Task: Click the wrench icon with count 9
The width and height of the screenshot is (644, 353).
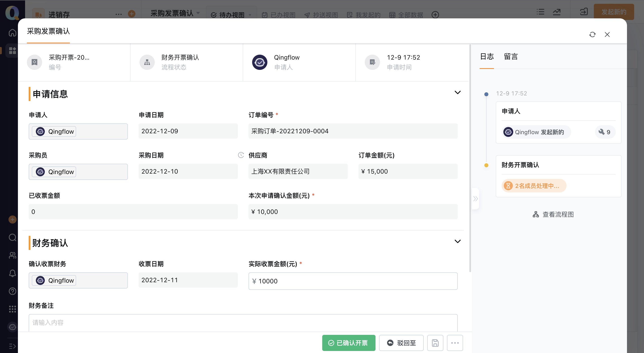Action: [605, 132]
